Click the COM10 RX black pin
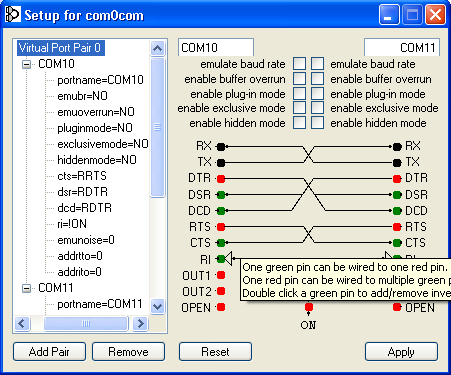The height and width of the screenshot is (375, 451). coord(221,146)
